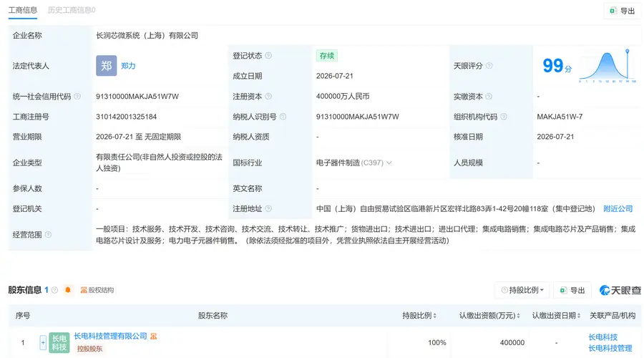644x358 pixels.
Task: Sort by 认缴出资额(万元) column header
Action: (x=489, y=316)
